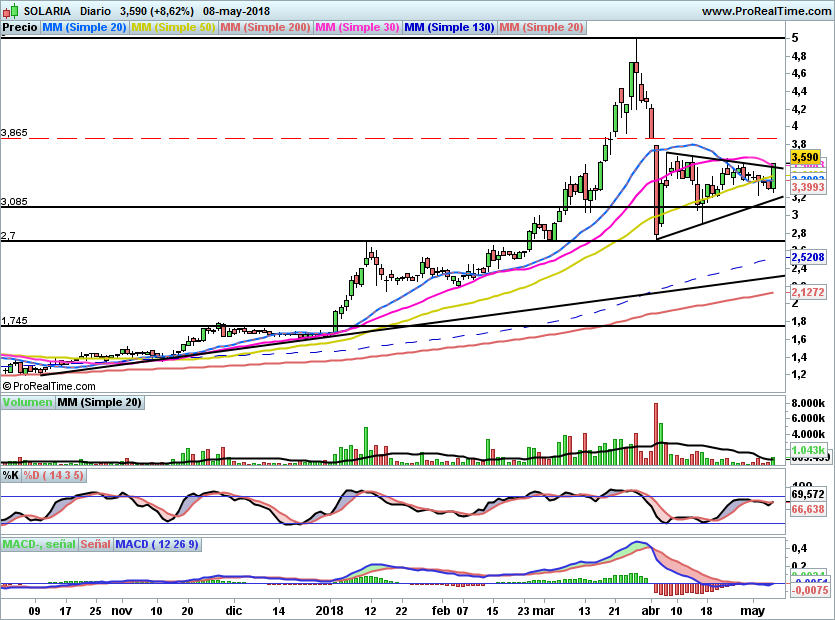Click the 08-may-2018 date text
The width and height of the screenshot is (835, 620).
(236, 11)
